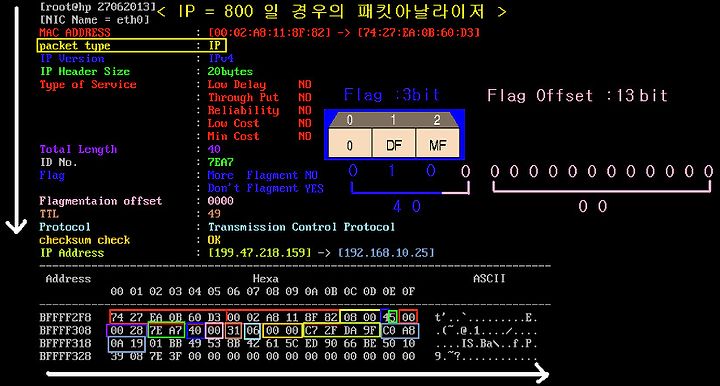The width and height of the screenshot is (720, 386).
Task: Click the 'TTL' label
Action: click(x=49, y=214)
